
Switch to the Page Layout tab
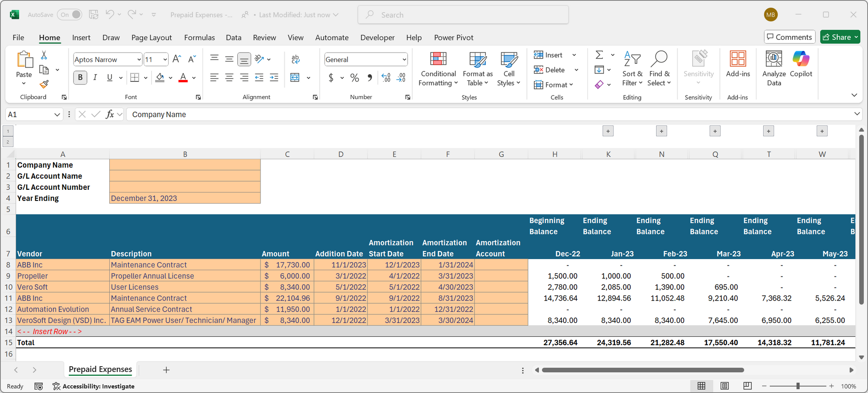coord(151,38)
